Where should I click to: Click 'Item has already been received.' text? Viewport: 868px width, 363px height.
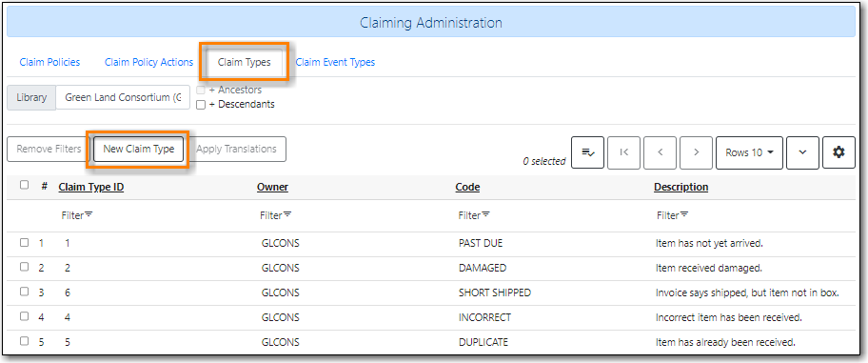pos(725,342)
